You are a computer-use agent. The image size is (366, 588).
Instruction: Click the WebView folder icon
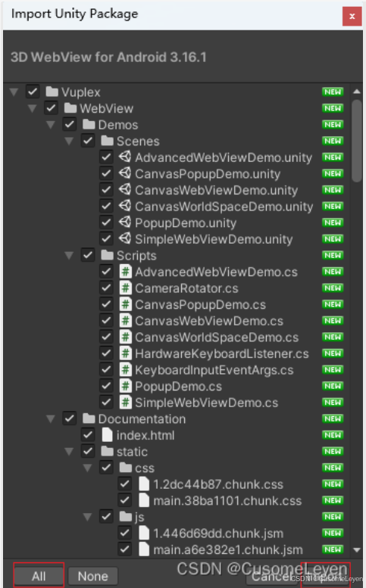(x=70, y=108)
